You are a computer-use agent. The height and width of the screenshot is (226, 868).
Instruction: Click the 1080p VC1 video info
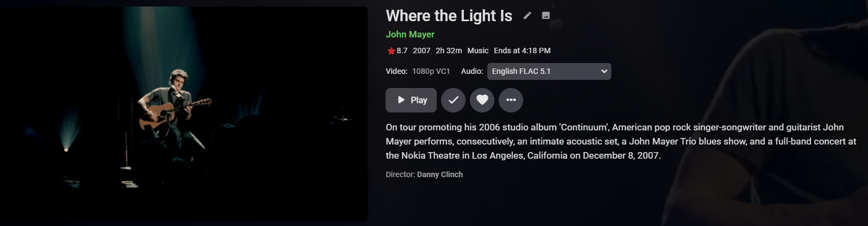point(431,71)
